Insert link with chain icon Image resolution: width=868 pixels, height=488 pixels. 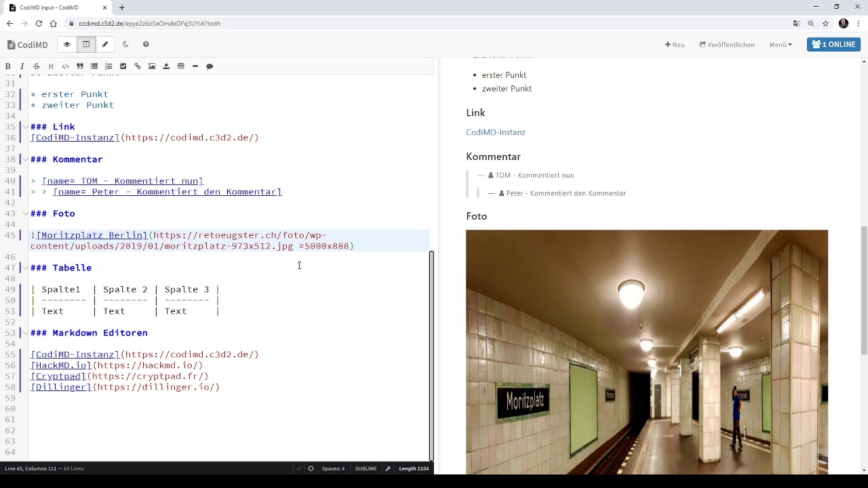pyautogui.click(x=138, y=66)
